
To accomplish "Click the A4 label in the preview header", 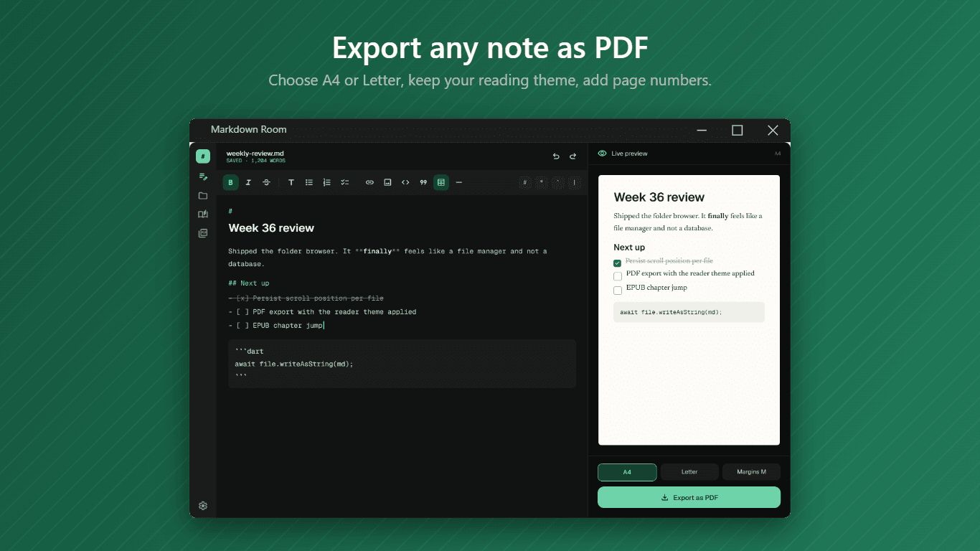I will coord(778,154).
